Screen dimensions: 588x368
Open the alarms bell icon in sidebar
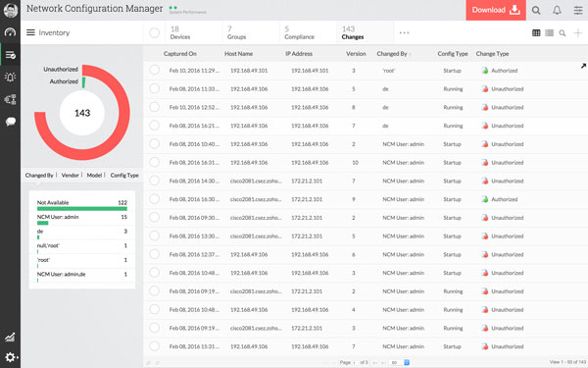pos(10,78)
